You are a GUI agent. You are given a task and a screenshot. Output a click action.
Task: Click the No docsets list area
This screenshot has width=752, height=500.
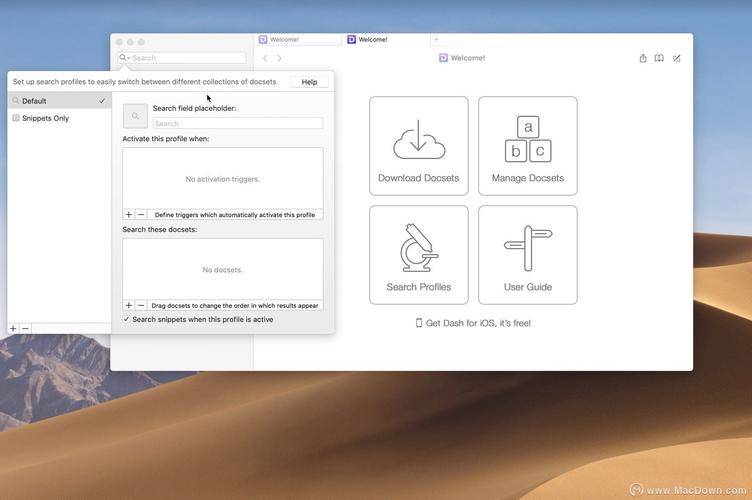223,269
